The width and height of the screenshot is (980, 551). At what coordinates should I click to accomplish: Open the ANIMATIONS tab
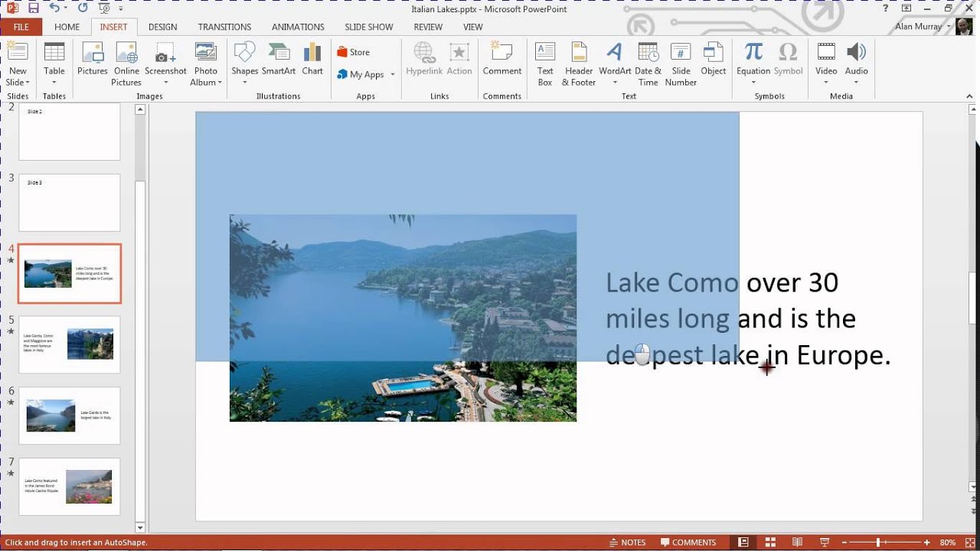[298, 27]
